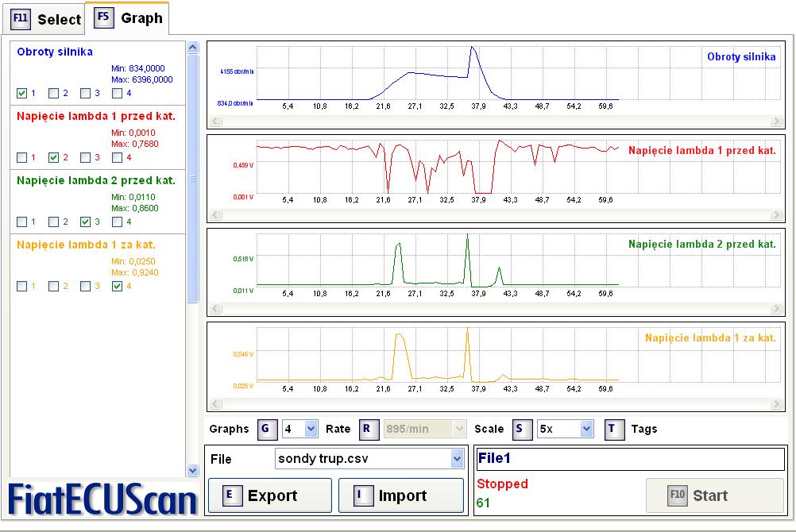Click the R key icon next to Rate
Image resolution: width=796 pixels, height=532 pixels.
pos(369,430)
